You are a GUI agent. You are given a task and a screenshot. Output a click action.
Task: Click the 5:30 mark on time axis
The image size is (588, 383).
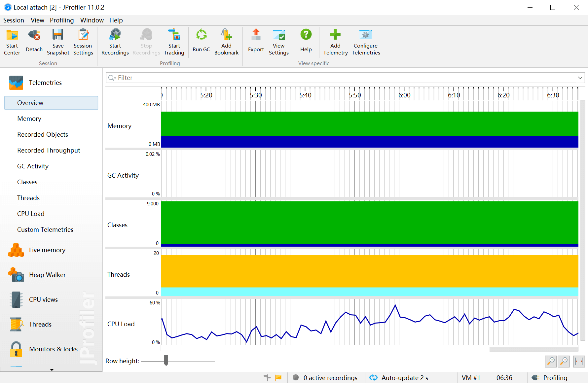(x=256, y=95)
